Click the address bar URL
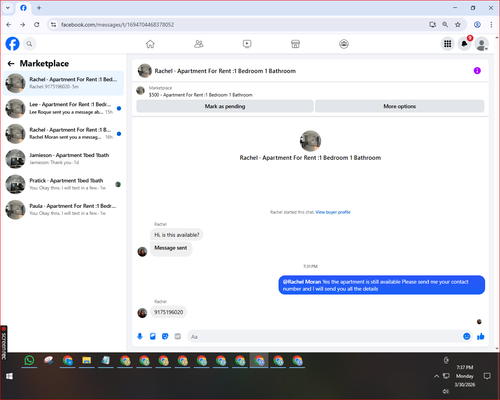 pyautogui.click(x=117, y=25)
